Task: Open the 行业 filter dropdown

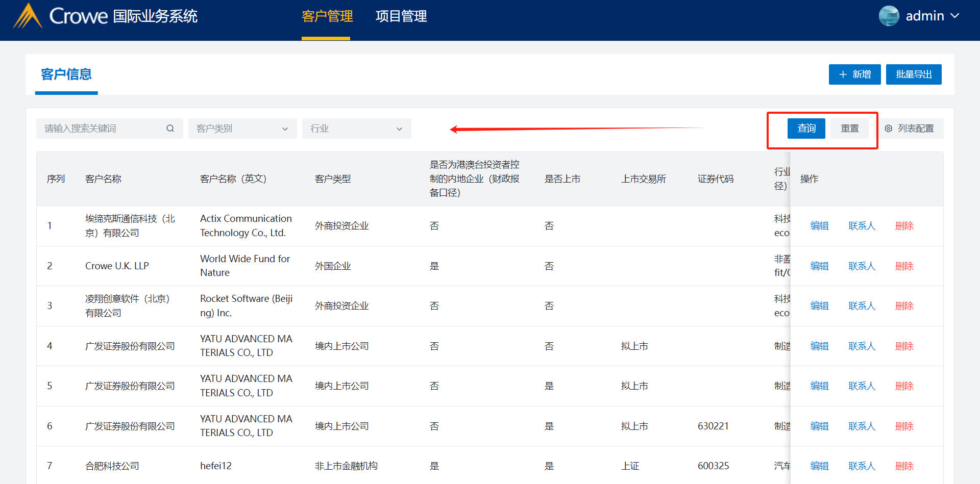Action: pos(356,129)
